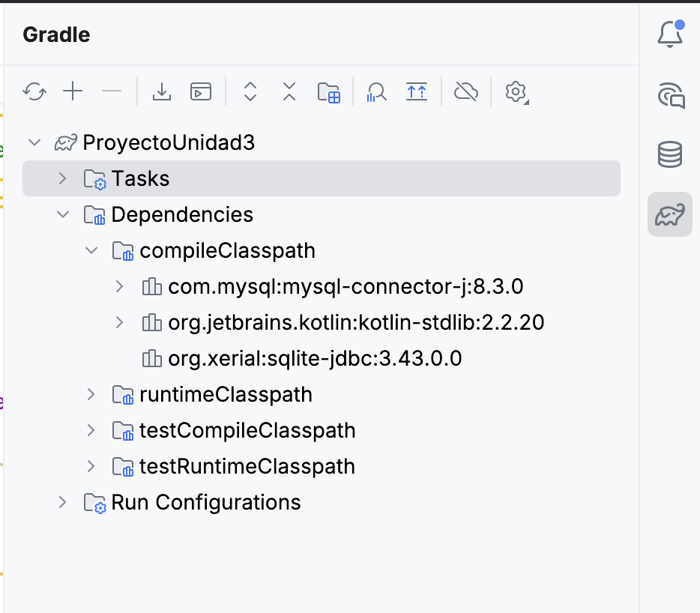
Task: Click the Dependencies folder chart icon
Action: [x=94, y=215]
